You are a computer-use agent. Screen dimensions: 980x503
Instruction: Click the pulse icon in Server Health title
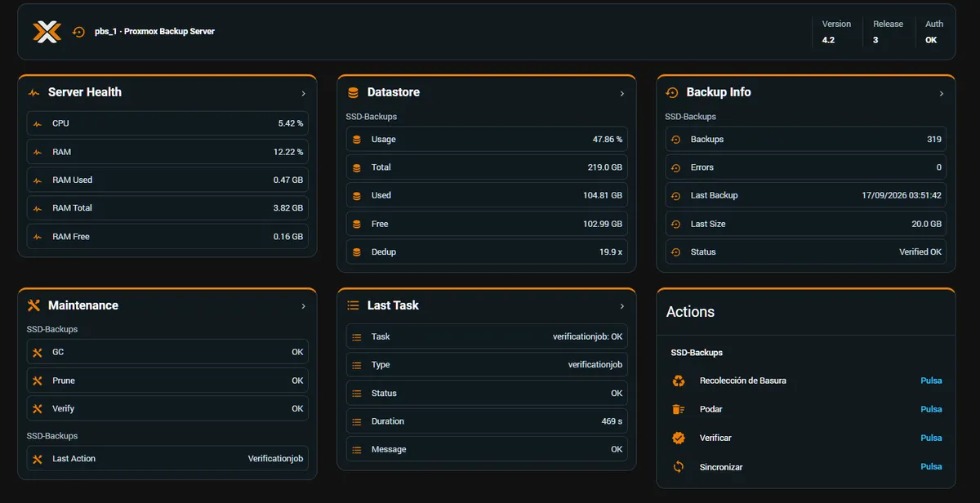point(33,93)
